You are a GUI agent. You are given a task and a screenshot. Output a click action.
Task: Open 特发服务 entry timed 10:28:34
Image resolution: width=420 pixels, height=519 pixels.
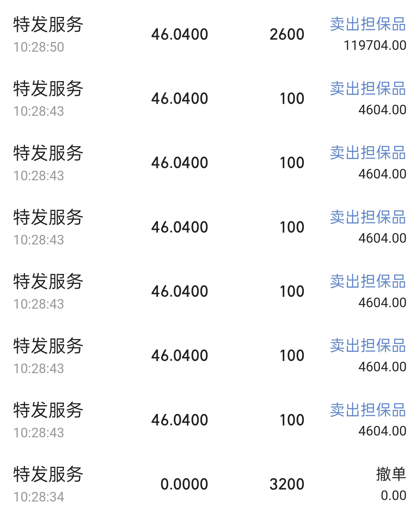210,484
